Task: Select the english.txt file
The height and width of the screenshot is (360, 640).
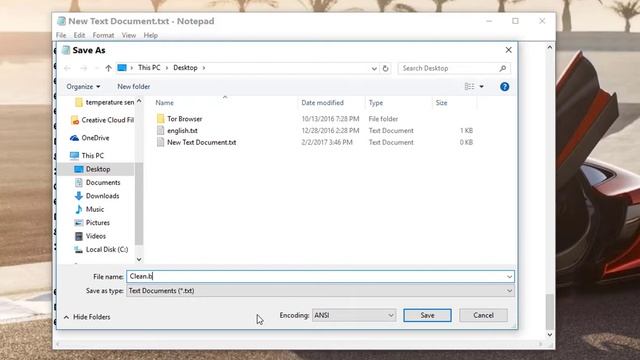Action: tap(182, 131)
